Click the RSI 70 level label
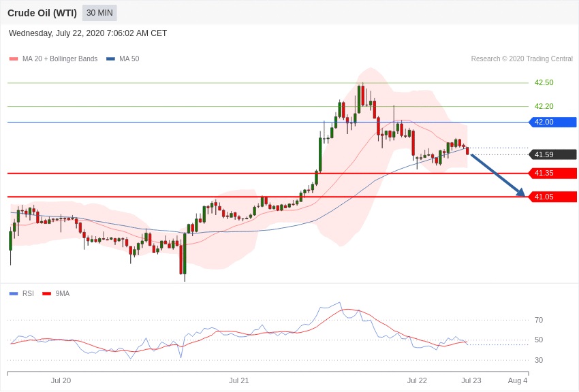 pos(539,320)
